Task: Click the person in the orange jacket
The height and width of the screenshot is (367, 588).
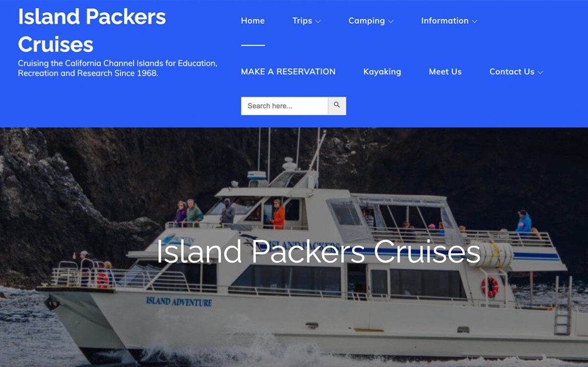Action: (278, 215)
